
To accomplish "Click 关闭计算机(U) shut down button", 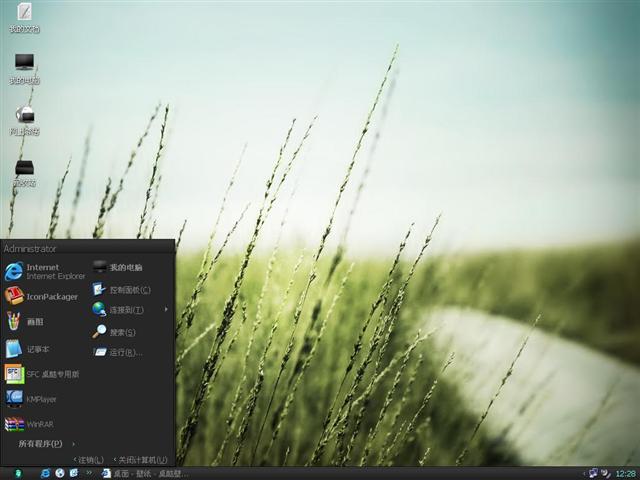I will tap(140, 460).
